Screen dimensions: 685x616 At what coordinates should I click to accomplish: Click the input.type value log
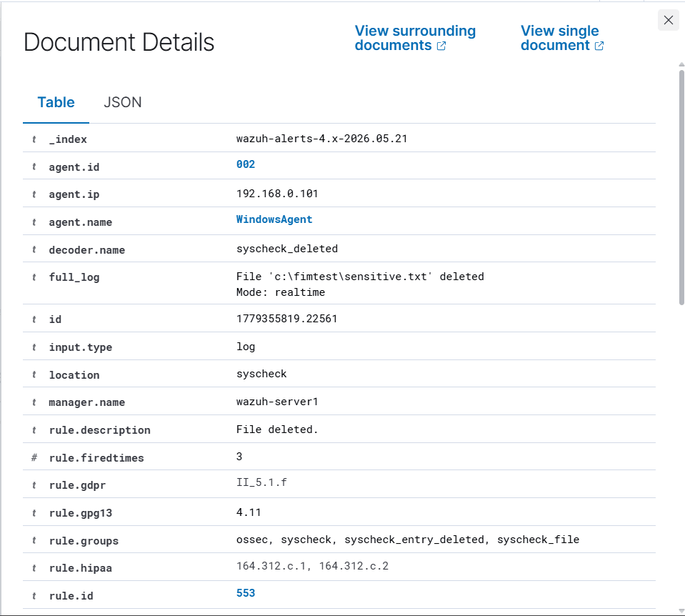pyautogui.click(x=246, y=347)
